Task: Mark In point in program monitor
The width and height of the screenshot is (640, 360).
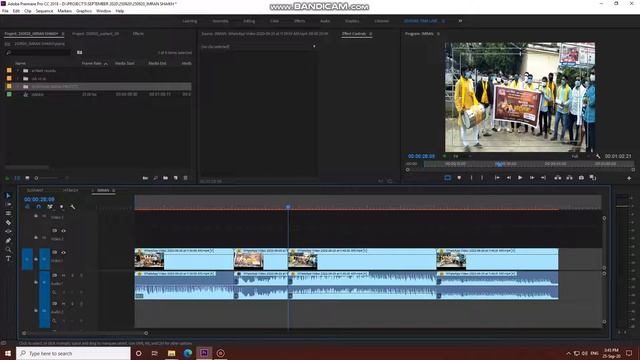Action: point(471,178)
